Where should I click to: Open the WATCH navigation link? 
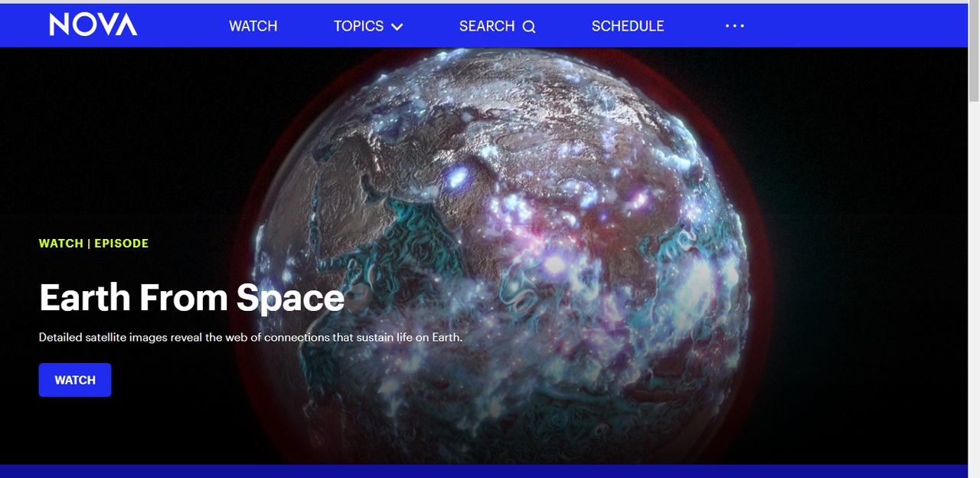[x=253, y=26]
